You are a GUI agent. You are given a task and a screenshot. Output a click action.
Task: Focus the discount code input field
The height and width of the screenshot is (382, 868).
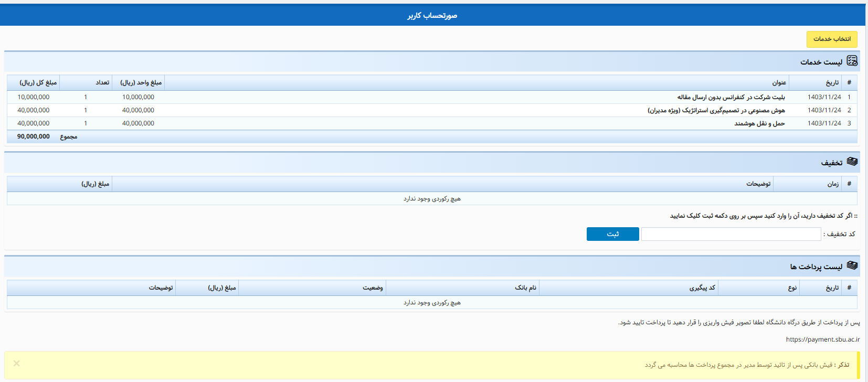pos(731,234)
